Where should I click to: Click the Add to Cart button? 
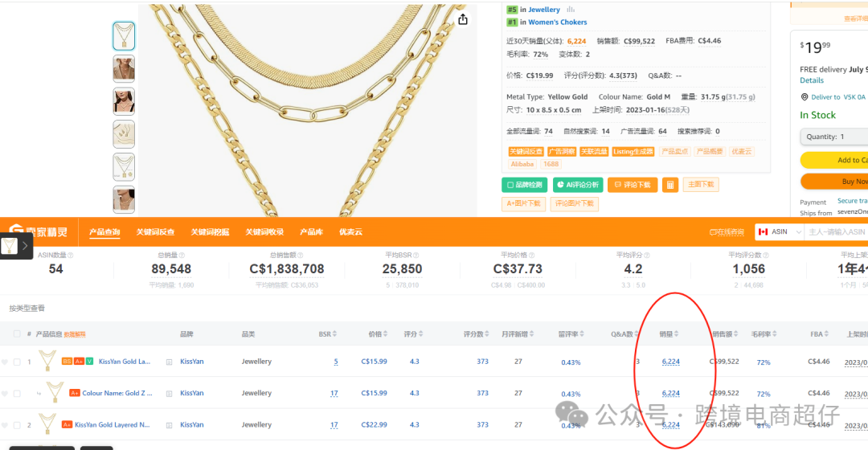[834, 160]
